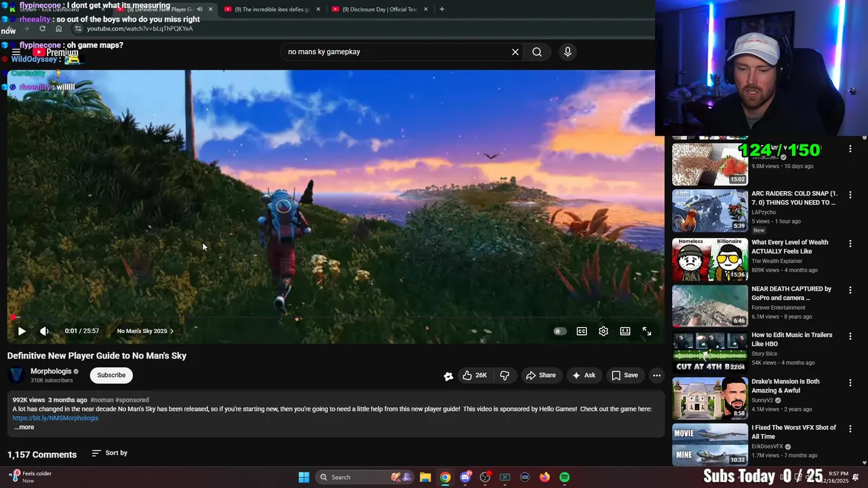Open options menu for NEAR DEATH video
Viewport: 868px width, 488px height.
(x=850, y=290)
